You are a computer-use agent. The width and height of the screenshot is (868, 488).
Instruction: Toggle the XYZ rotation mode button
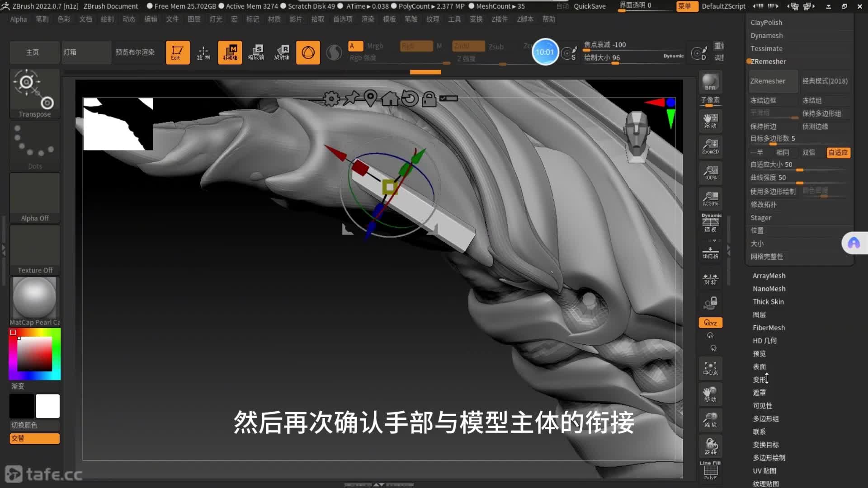710,323
